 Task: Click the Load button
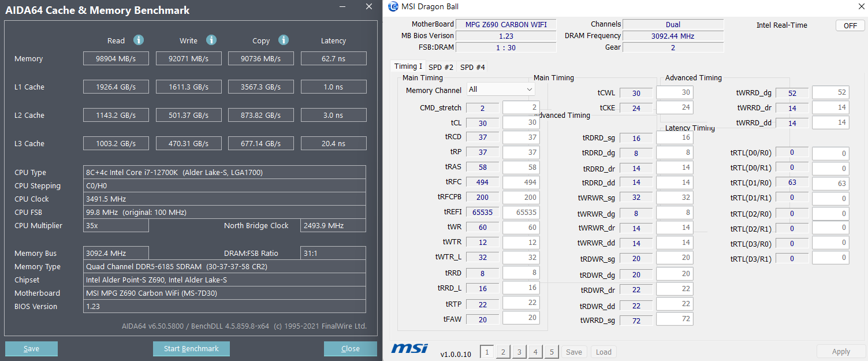[603, 352]
